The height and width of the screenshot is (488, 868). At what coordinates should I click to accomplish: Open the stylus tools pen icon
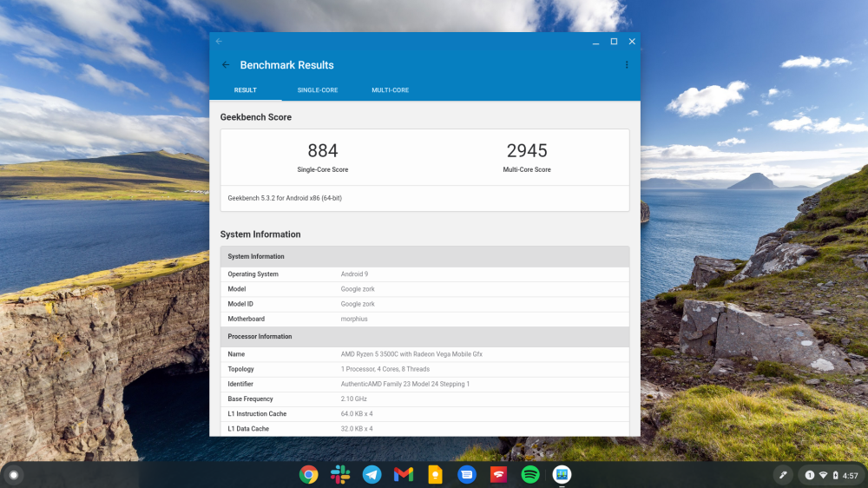782,475
